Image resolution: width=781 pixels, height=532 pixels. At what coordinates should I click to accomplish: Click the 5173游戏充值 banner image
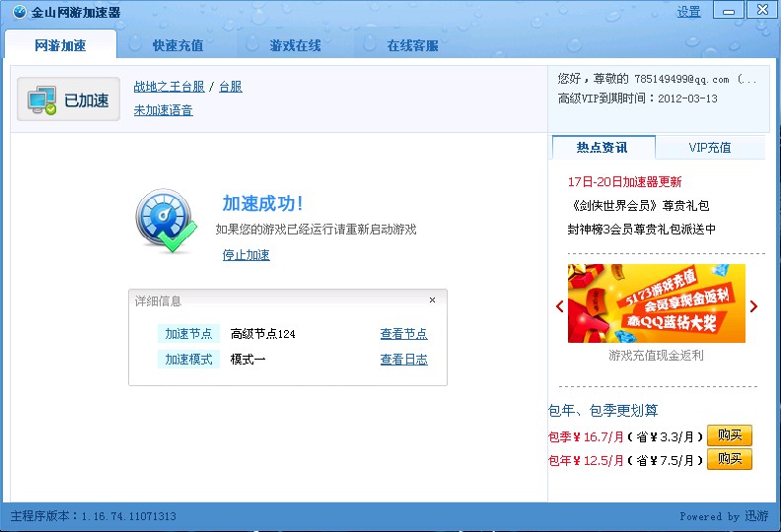click(x=657, y=303)
